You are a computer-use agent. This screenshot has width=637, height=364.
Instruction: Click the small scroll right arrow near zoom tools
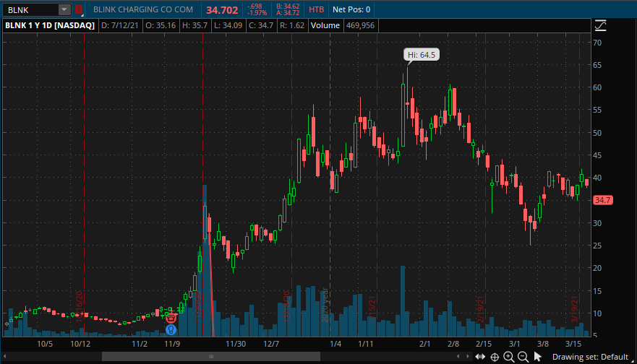click(467, 356)
